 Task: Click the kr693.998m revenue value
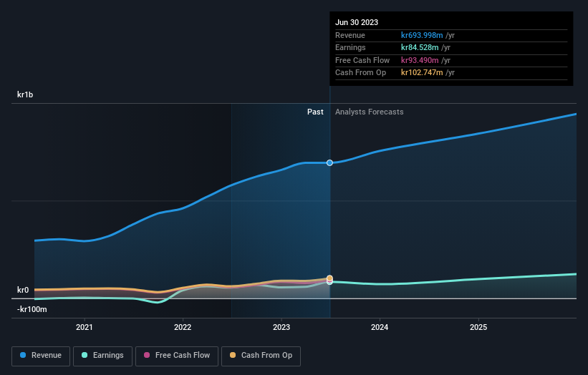[x=422, y=35]
